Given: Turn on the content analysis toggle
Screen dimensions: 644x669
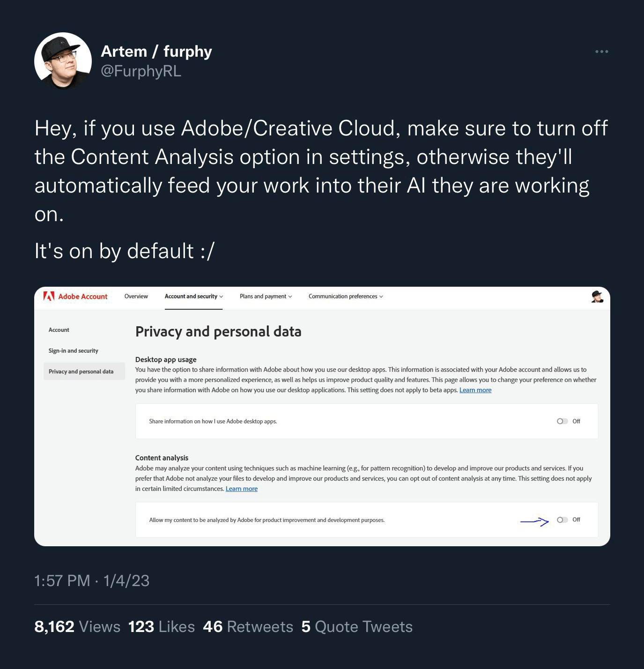Looking at the screenshot, I should click(x=562, y=519).
